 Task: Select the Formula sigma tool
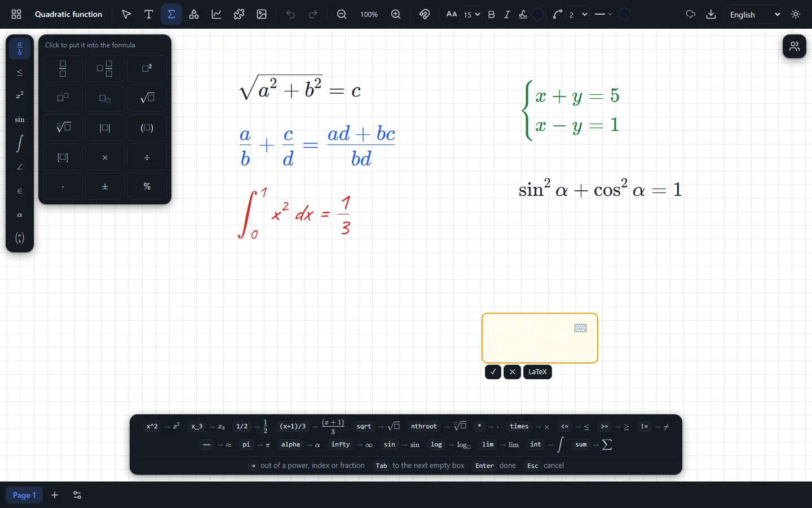pyautogui.click(x=171, y=14)
